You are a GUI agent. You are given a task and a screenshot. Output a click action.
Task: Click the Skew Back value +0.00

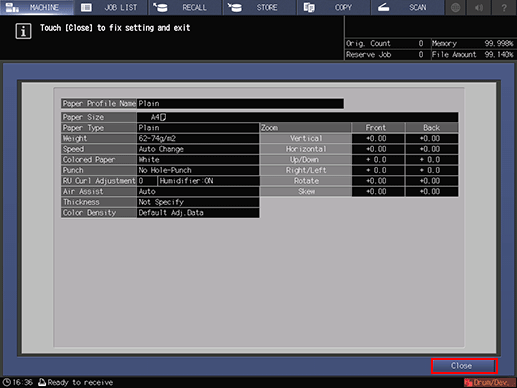[x=432, y=192]
